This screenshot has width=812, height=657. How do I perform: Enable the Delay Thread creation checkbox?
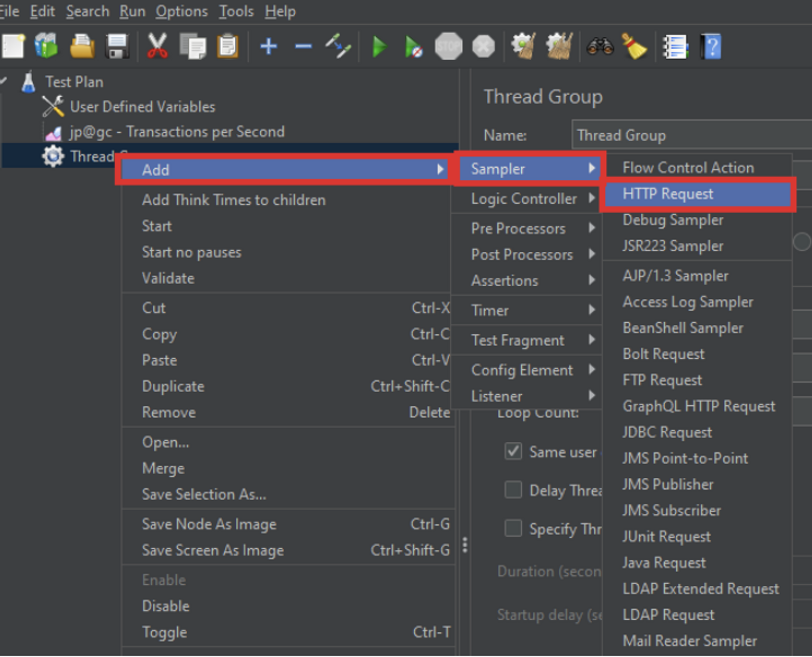pyautogui.click(x=513, y=489)
